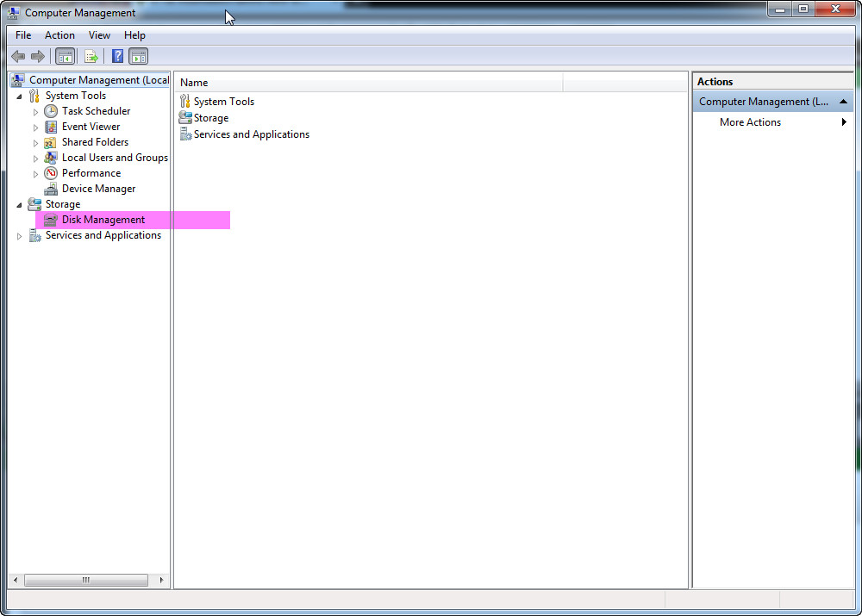Click Services and Applications icon in tree
Screen dimensions: 862x616
(x=34, y=236)
